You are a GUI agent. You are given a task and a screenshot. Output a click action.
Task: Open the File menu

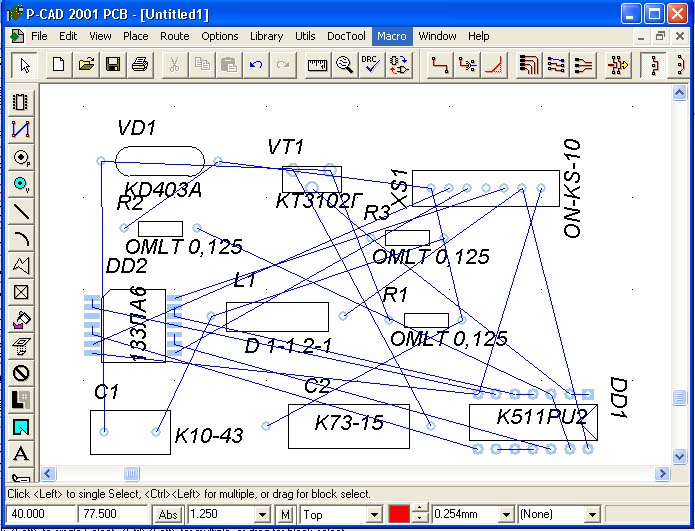pyautogui.click(x=39, y=36)
